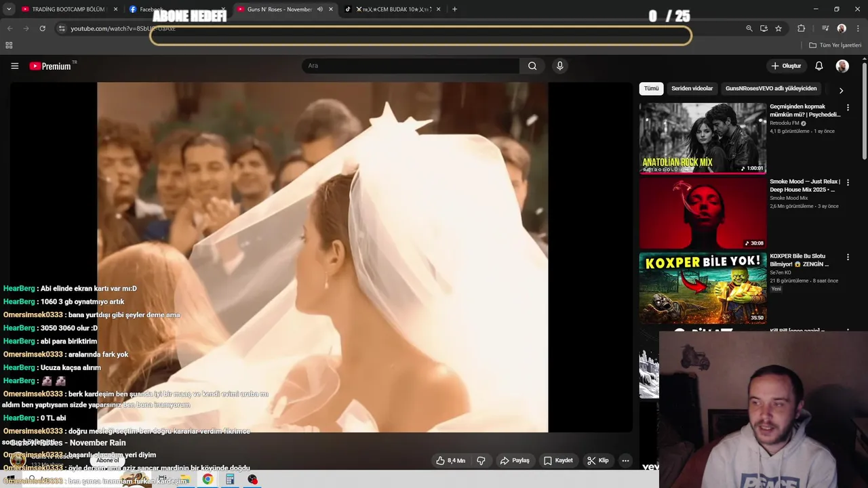Open title 'Geçmişinden kopmak mümkün mü?'

(805, 110)
